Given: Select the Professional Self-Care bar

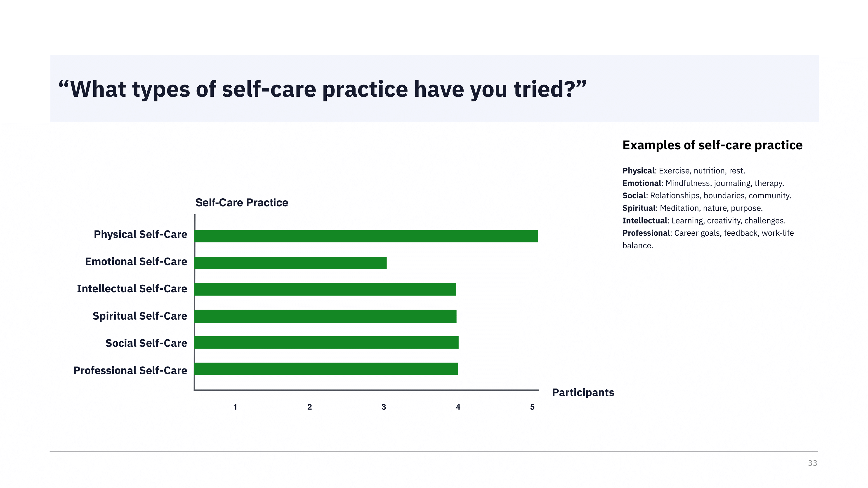Looking at the screenshot, I should pyautogui.click(x=326, y=369).
